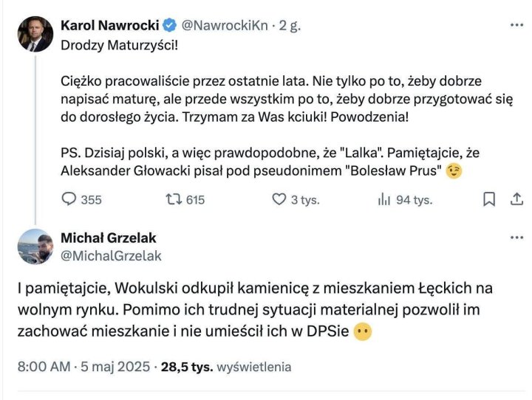Open the more options menu on Michał Grzelak's tweet
The height and width of the screenshot is (400, 532).
(x=516, y=238)
